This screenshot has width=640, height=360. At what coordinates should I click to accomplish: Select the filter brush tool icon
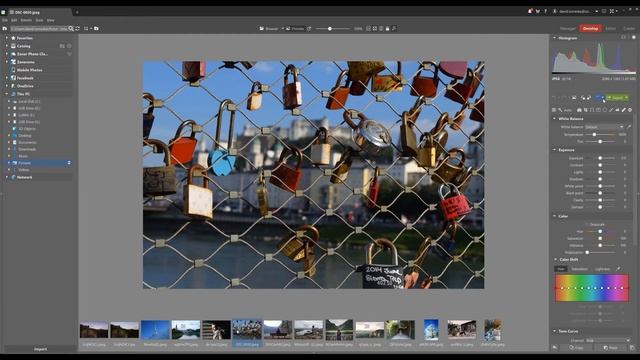tap(611, 110)
